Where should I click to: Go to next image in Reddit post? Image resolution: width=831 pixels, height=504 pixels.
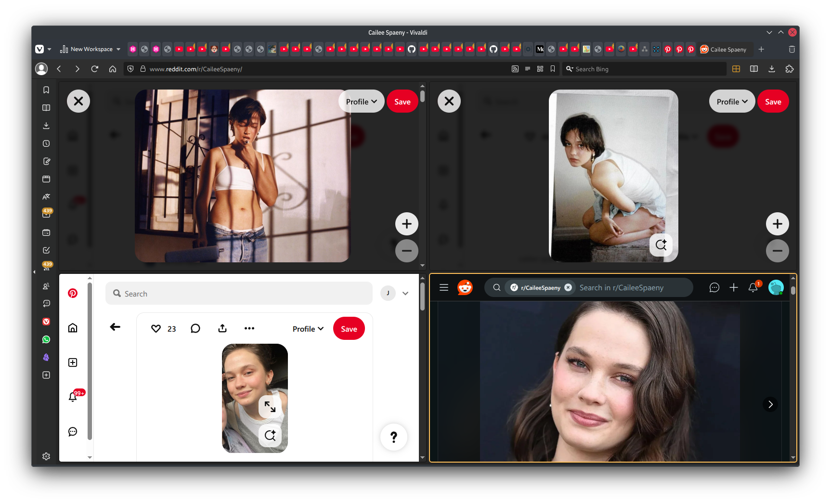coord(770,404)
